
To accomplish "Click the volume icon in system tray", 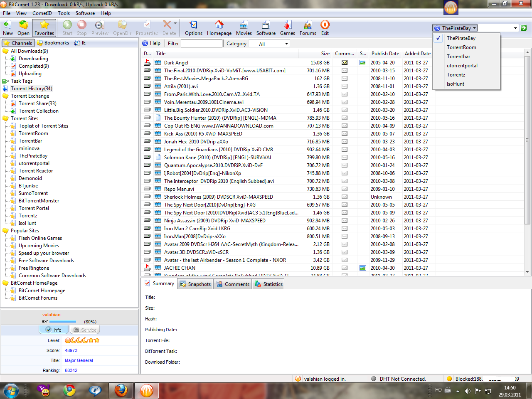I will (468, 391).
